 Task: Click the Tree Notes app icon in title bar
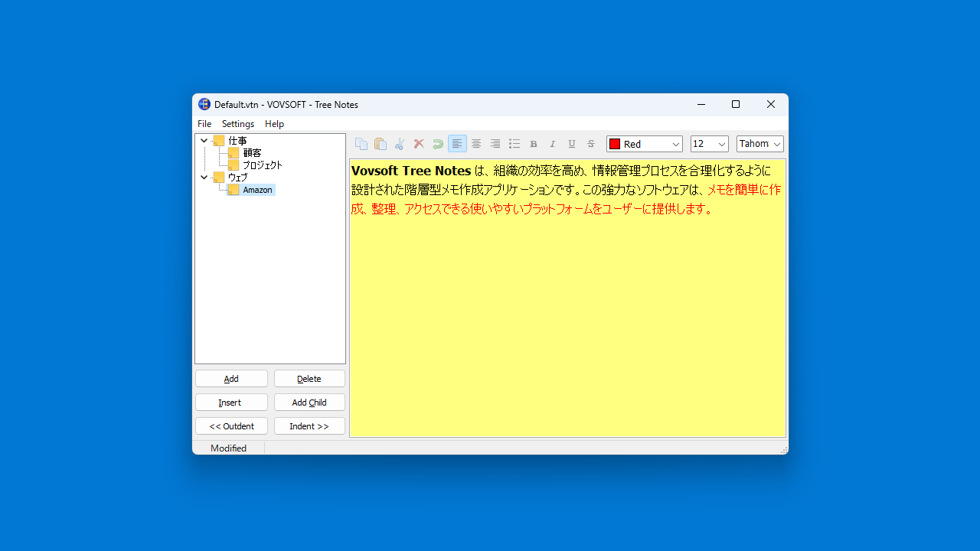[x=204, y=104]
